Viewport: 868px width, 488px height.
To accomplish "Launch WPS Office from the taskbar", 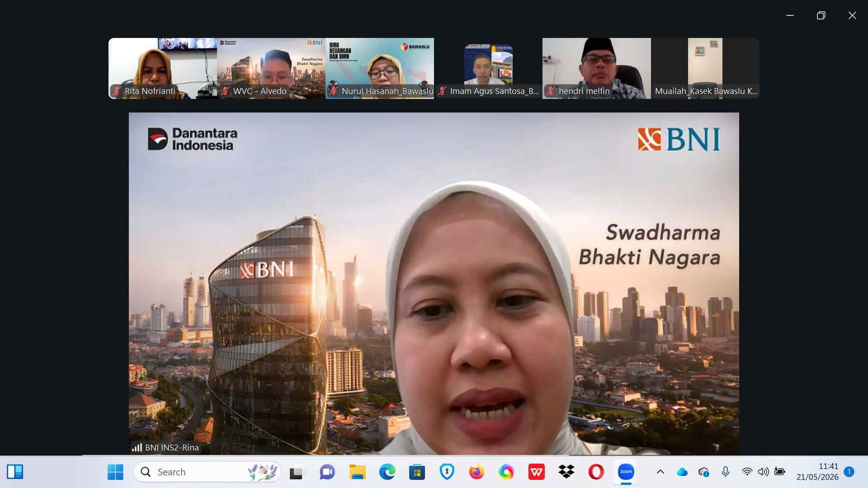I will pos(536,472).
